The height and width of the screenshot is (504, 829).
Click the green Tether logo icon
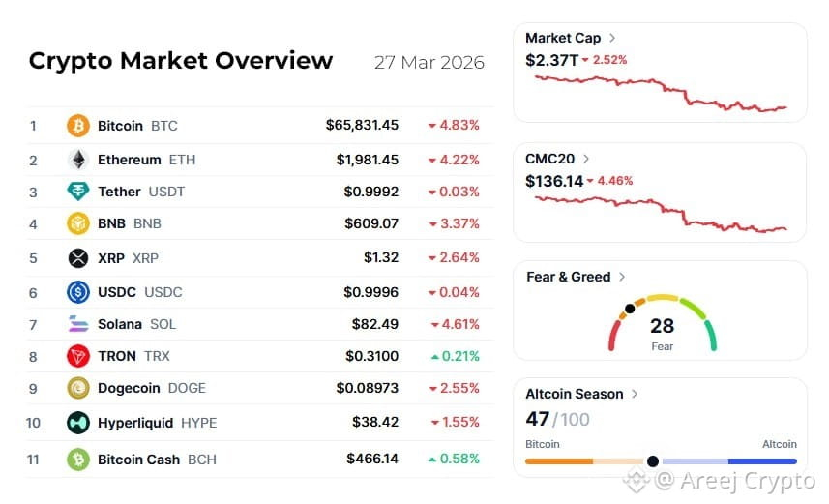click(77, 192)
